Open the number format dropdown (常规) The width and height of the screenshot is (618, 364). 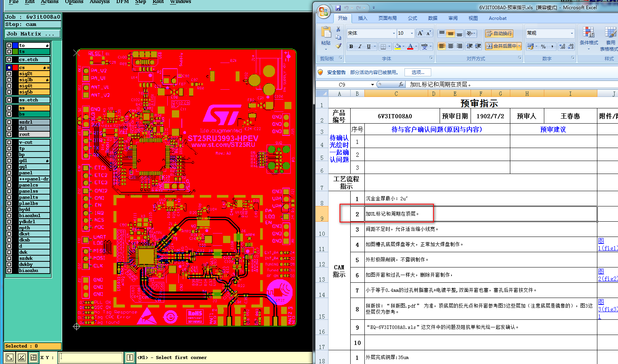572,34
